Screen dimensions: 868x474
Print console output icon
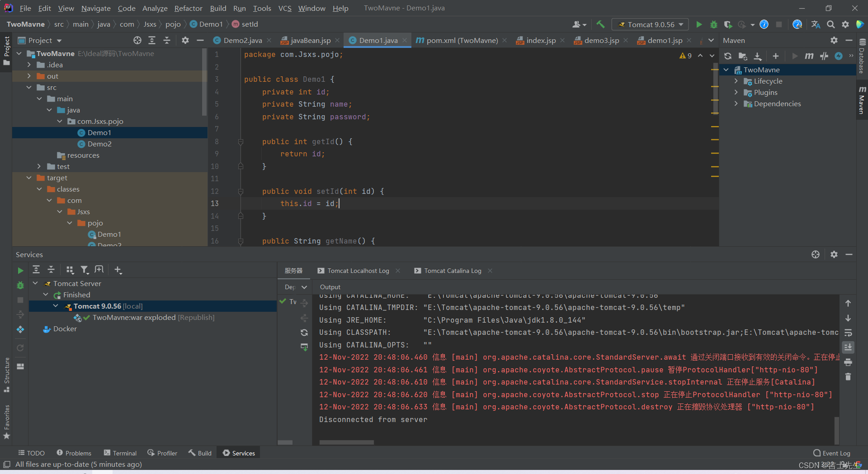[848, 362]
